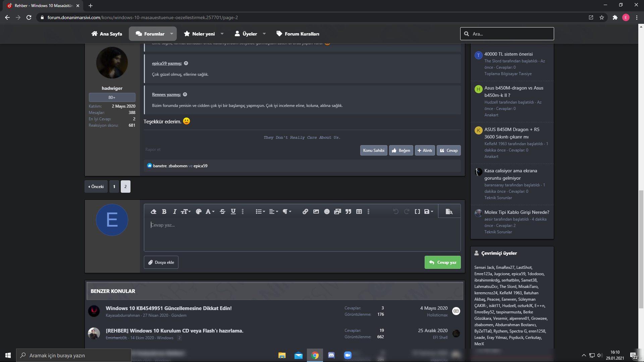Expand the save draft dropdown
The height and width of the screenshot is (362, 644).
click(429, 212)
